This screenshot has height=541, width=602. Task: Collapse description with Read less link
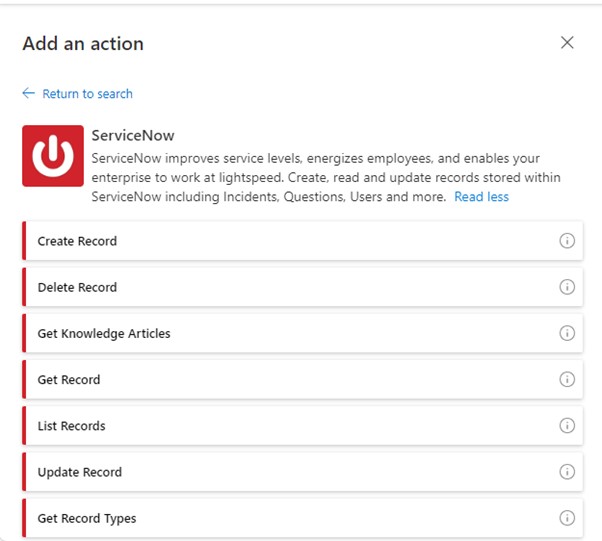point(481,197)
